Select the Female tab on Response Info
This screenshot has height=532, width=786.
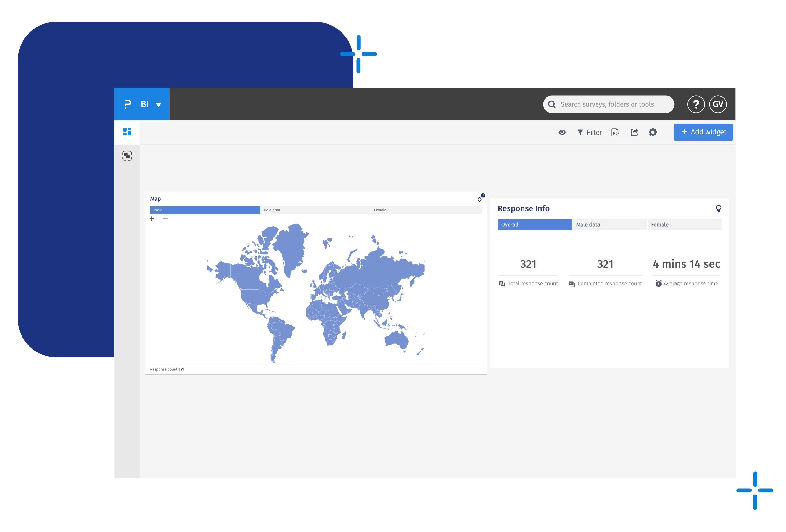660,224
